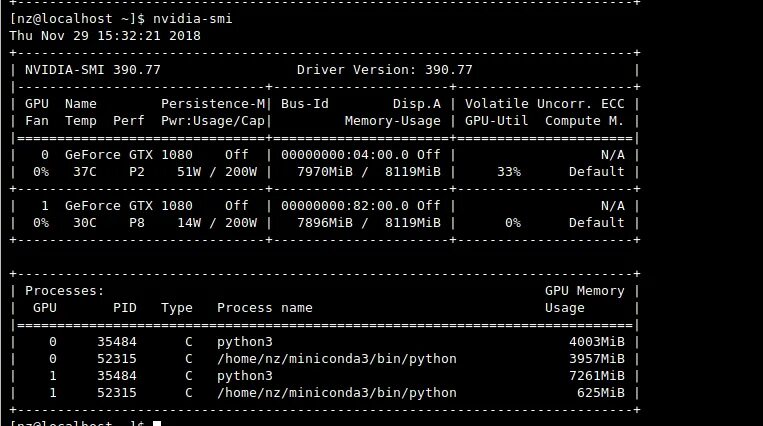Click the Processes section heading
This screenshot has width=763, height=426.
[65, 291]
